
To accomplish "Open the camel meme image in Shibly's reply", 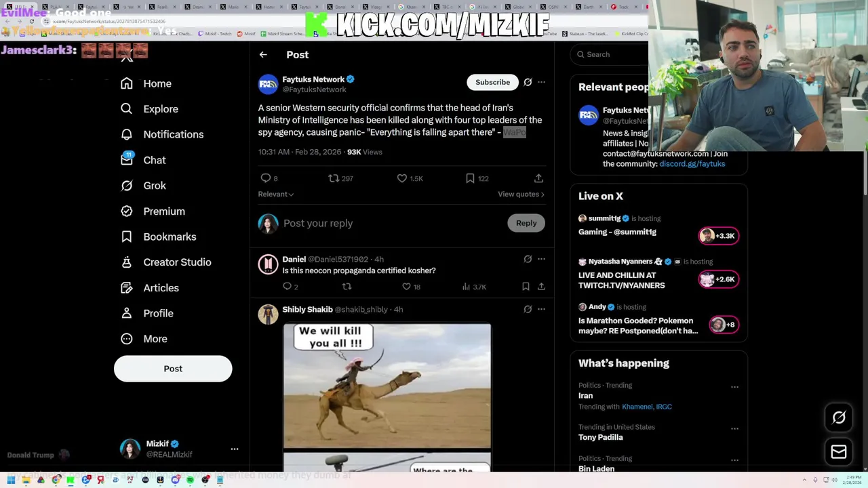I will (x=387, y=386).
